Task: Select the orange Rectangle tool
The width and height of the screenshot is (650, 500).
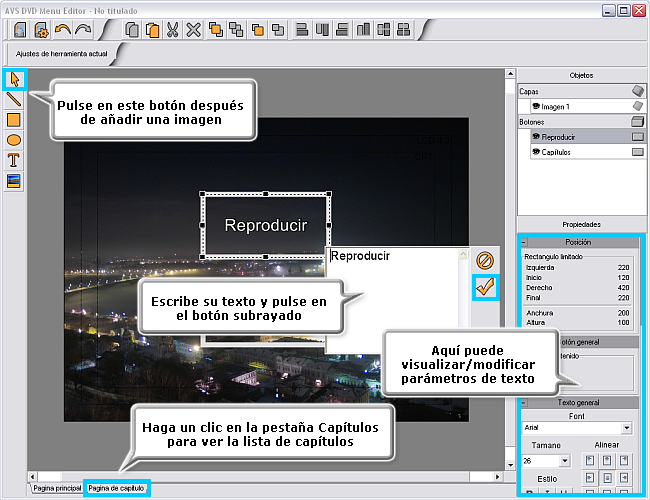Action: click(14, 120)
